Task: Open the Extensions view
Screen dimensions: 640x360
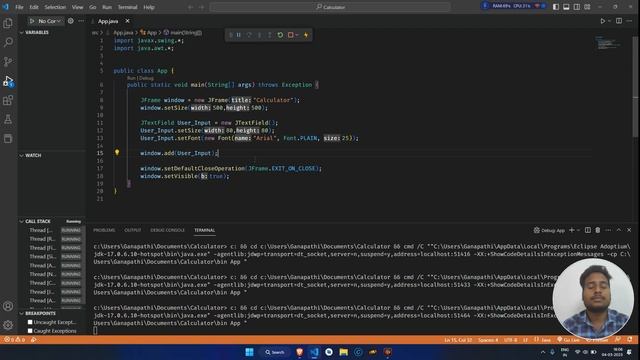Action: 8,100
